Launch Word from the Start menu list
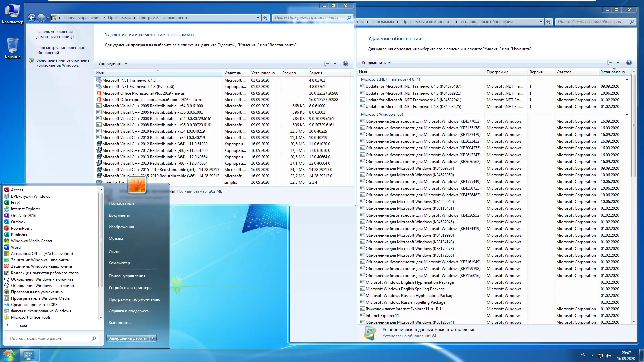Screen dimensions: 644x362 (16, 247)
